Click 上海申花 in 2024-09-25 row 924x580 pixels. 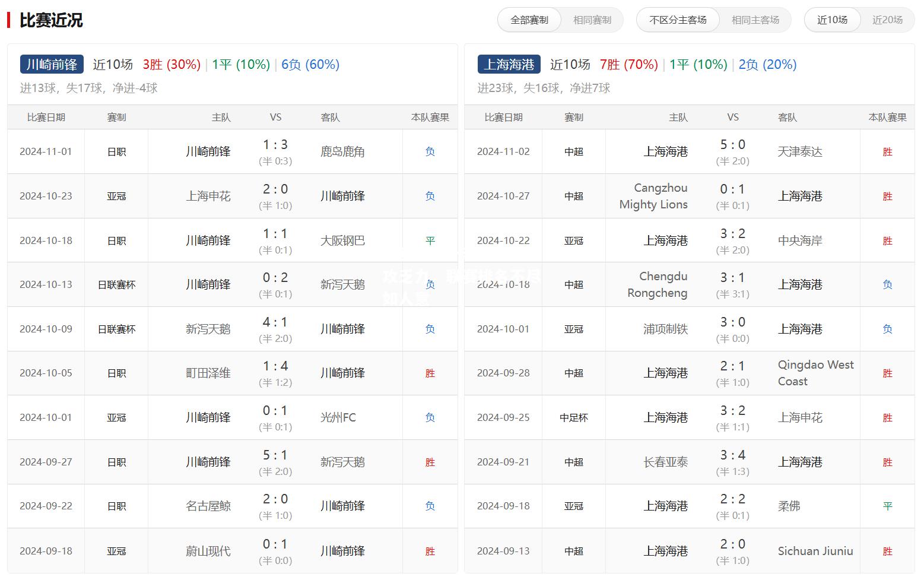800,417
